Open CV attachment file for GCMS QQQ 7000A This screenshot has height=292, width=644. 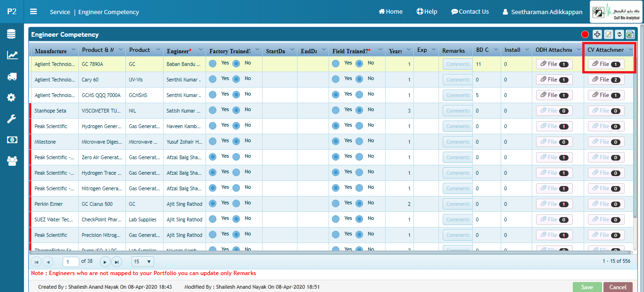[x=606, y=95]
